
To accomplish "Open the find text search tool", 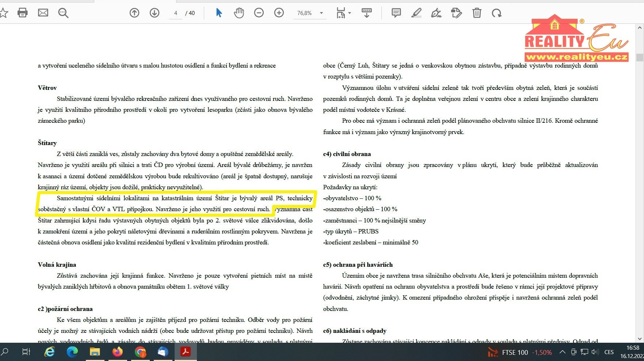I will [63, 13].
